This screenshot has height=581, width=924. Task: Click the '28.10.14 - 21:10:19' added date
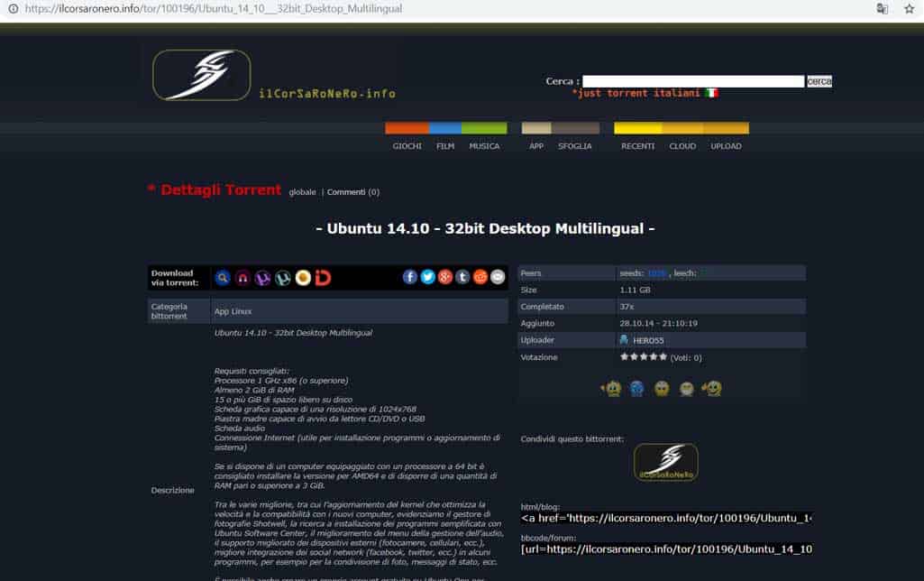(x=658, y=323)
